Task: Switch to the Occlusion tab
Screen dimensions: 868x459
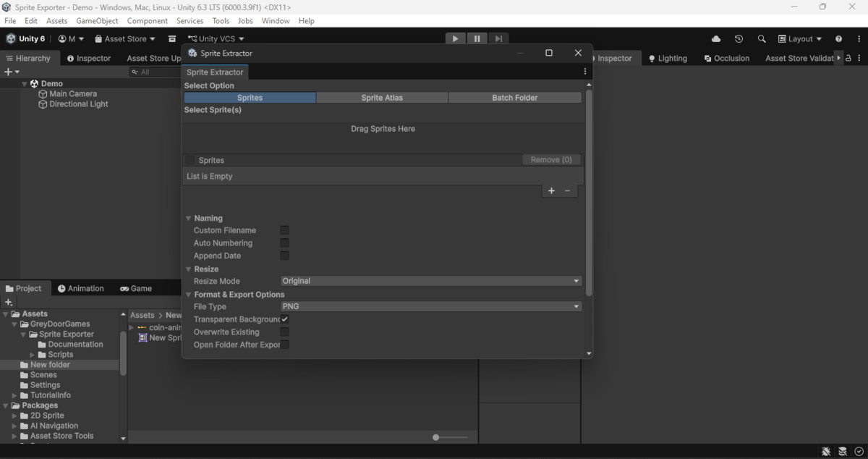Action: (726, 58)
